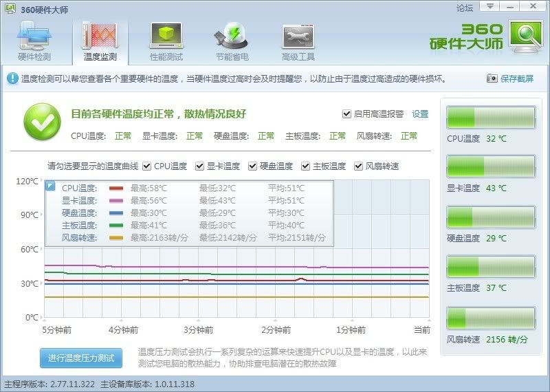The width and height of the screenshot is (550, 392).
Task: Click the 120℃ axis label
Action: pyautogui.click(x=27, y=181)
